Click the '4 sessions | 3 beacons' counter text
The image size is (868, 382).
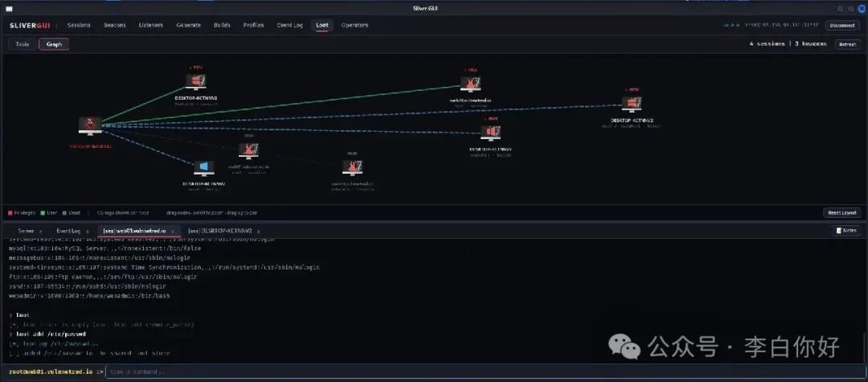coord(788,43)
